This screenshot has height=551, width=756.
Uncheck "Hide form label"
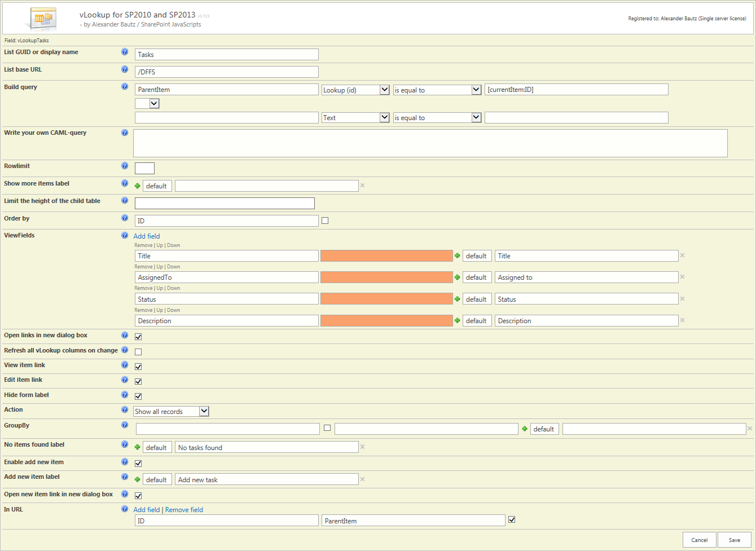click(x=138, y=396)
